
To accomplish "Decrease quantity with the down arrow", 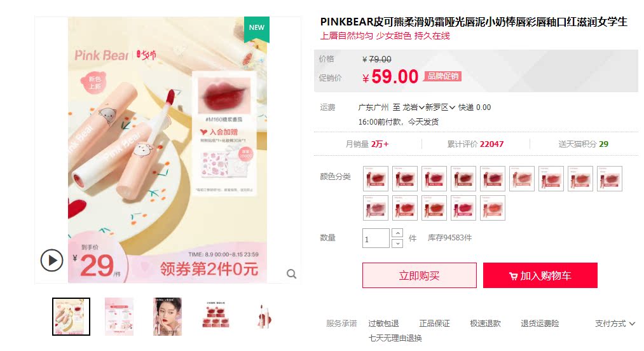I will point(397,244).
